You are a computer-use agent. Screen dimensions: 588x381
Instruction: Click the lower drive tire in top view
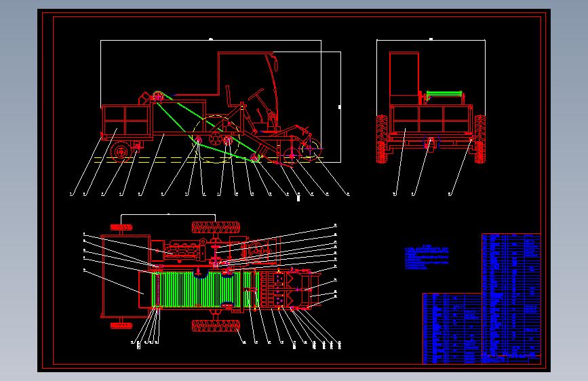click(x=216, y=325)
